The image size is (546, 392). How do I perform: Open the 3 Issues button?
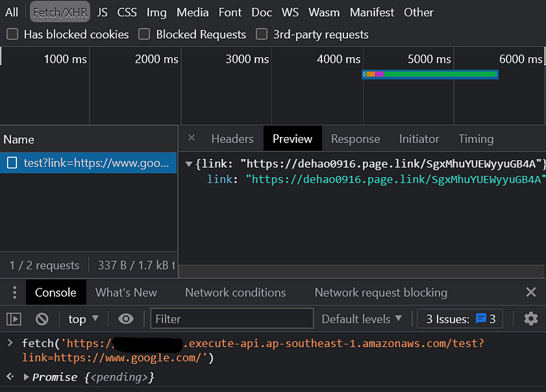click(x=460, y=318)
